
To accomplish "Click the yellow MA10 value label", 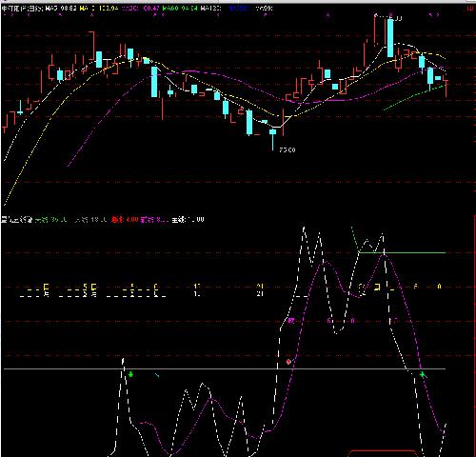I will [99, 9].
